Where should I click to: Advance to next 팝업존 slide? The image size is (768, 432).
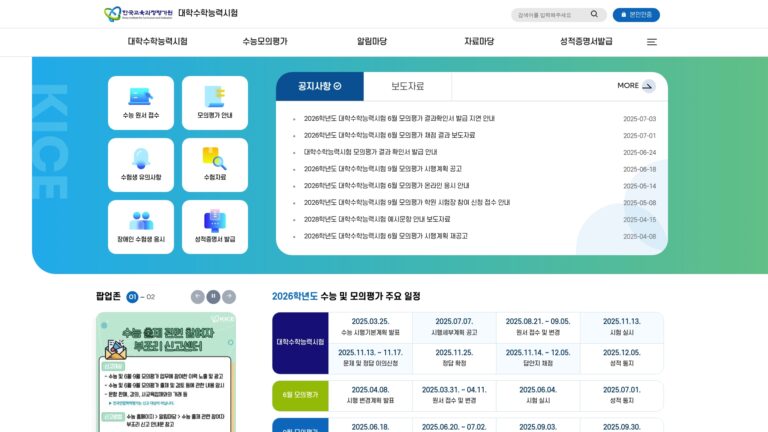tap(229, 296)
